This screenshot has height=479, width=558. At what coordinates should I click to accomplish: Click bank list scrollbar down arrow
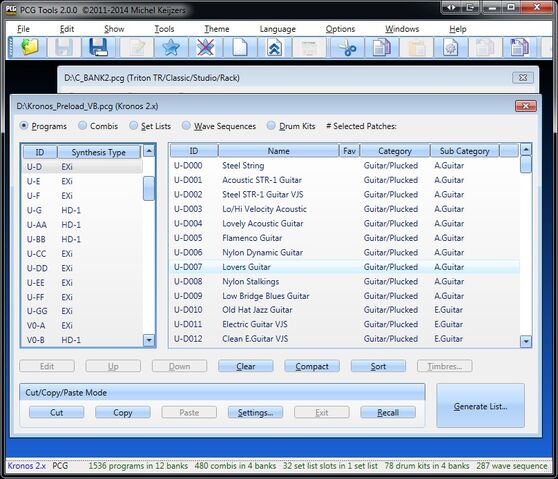point(149,340)
